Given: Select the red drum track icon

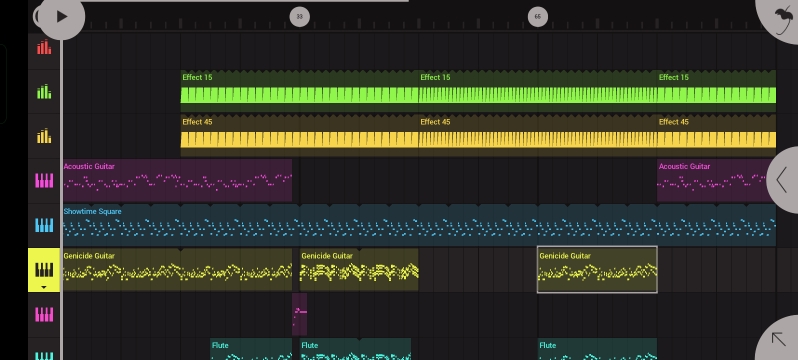Looking at the screenshot, I should point(44,47).
